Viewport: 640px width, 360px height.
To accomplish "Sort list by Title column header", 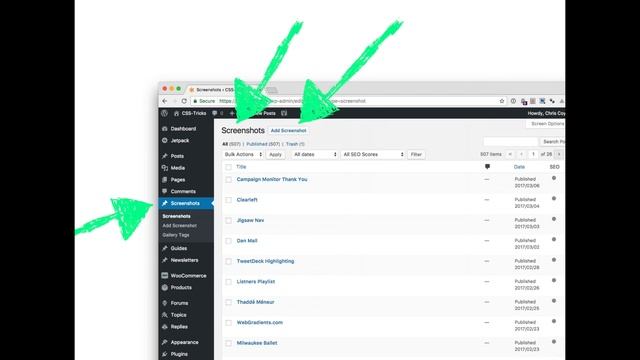I will (x=241, y=167).
